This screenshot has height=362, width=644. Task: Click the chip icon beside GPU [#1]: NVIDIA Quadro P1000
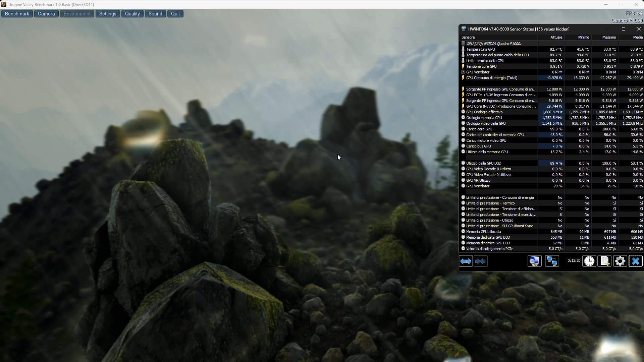463,44
